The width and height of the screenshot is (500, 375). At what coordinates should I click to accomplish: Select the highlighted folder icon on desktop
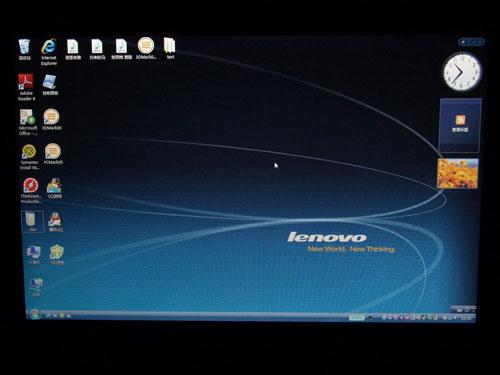point(33,221)
